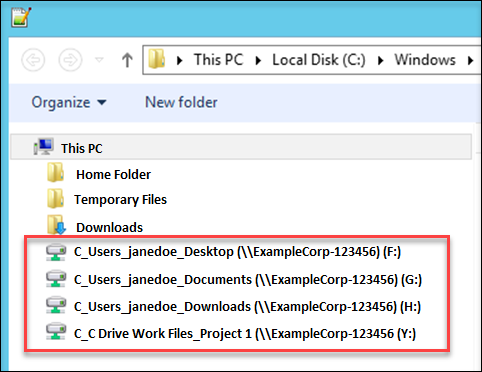The image size is (482, 372).
Task: Select Local Disk (C:) breadcrumb
Action: click(319, 60)
